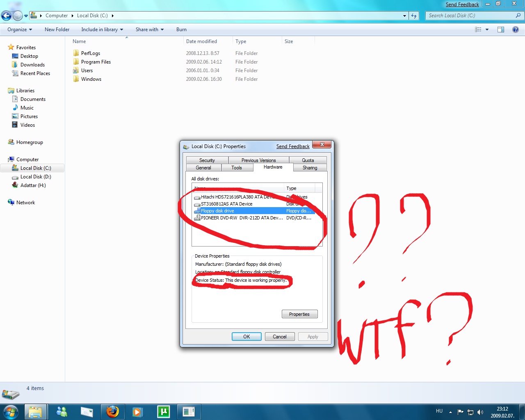Click the Burn toolbar button

click(x=181, y=30)
